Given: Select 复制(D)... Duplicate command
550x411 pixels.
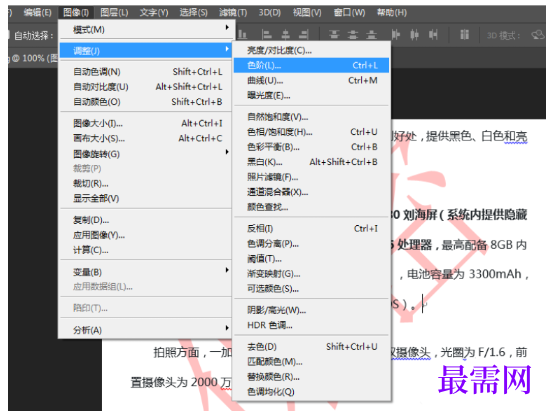Looking at the screenshot, I should 145,220.
